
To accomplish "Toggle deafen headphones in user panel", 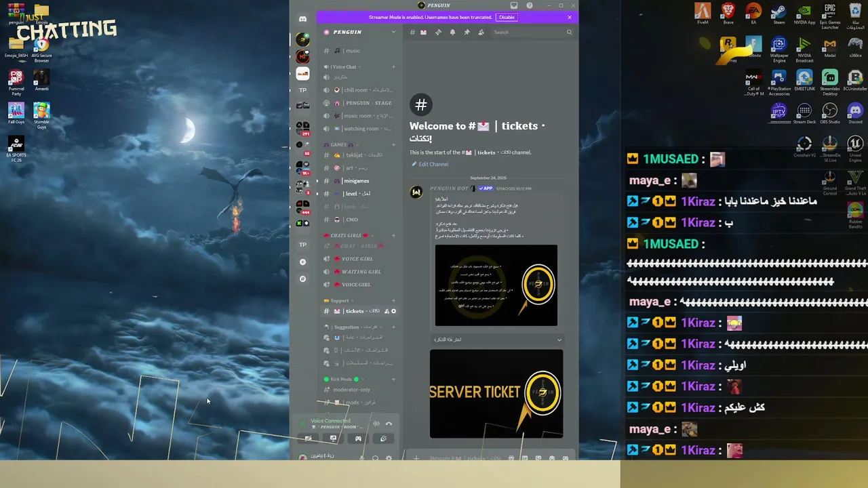I will click(375, 457).
